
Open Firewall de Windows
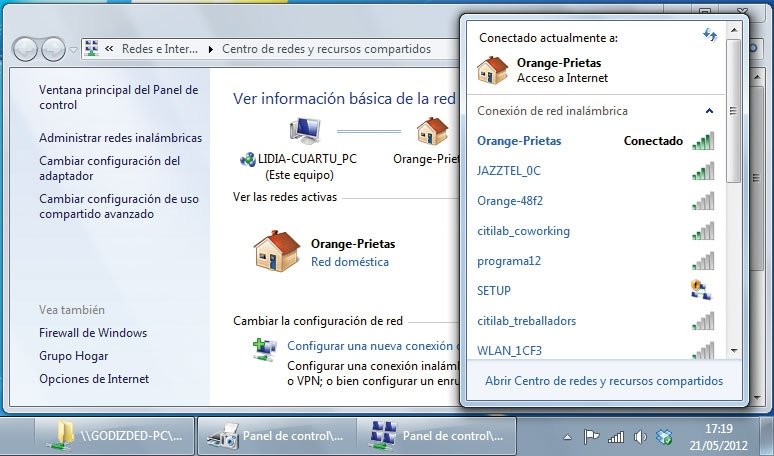pos(93,333)
